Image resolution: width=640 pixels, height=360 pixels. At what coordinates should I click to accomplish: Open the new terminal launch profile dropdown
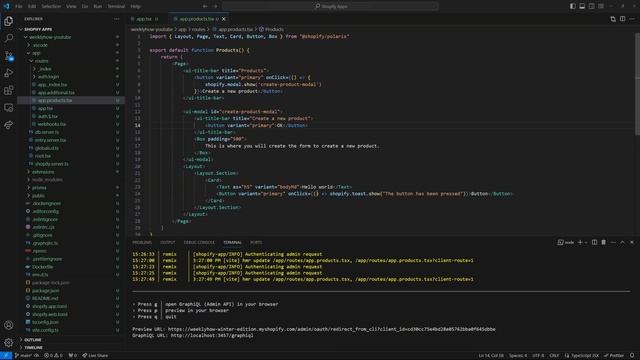pos(586,242)
